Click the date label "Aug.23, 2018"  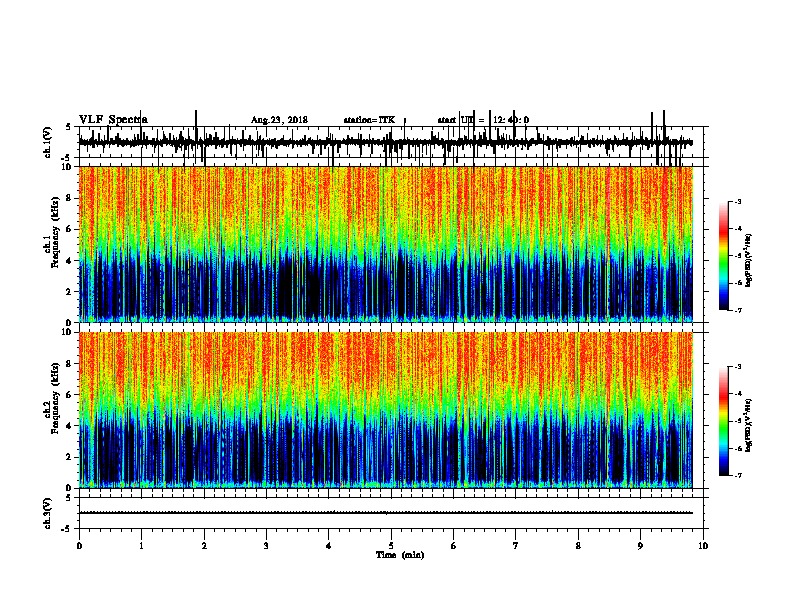(279, 120)
